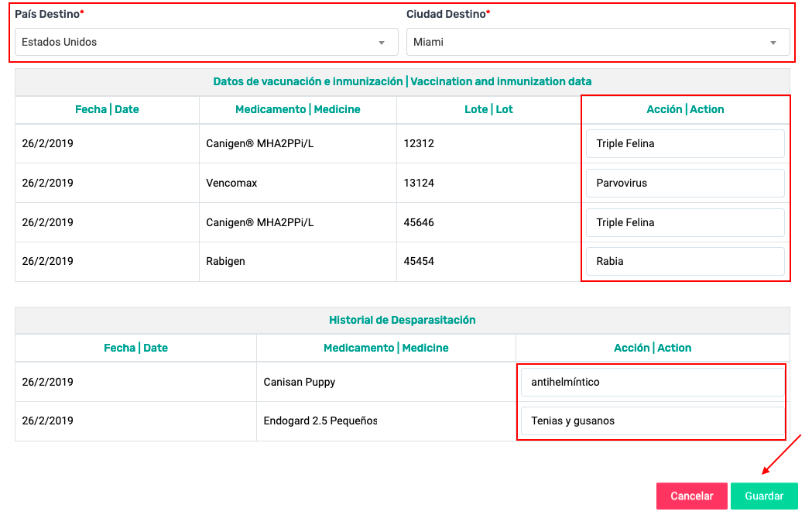Edit the Action field for lot 45646
812x522 pixels.
685,222
